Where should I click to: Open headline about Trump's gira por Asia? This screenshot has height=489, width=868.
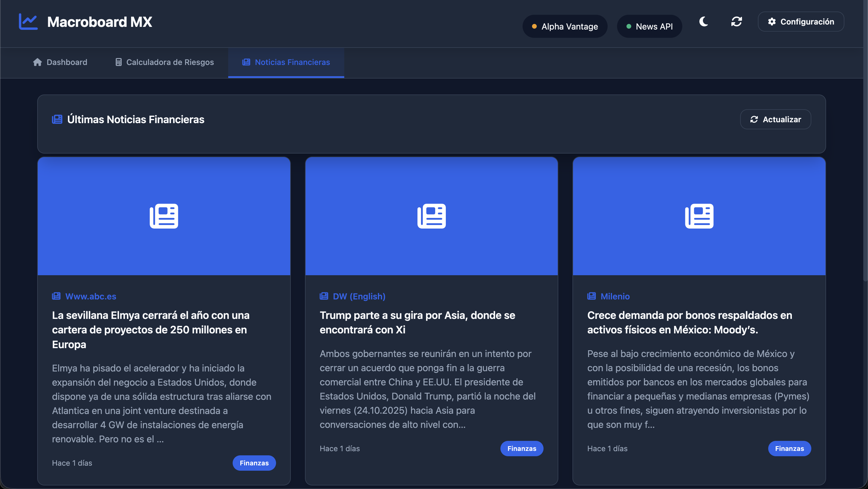point(417,322)
